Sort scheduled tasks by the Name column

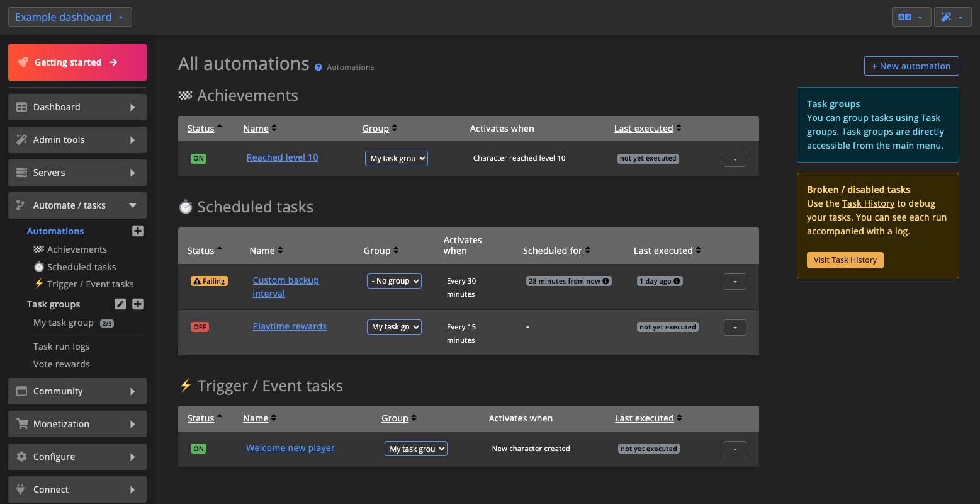(262, 250)
